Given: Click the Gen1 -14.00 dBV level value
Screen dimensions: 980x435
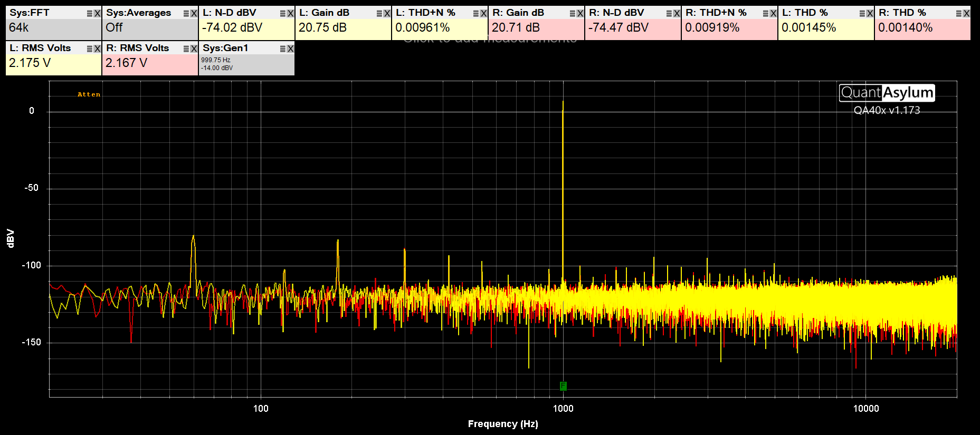Looking at the screenshot, I should [216, 68].
